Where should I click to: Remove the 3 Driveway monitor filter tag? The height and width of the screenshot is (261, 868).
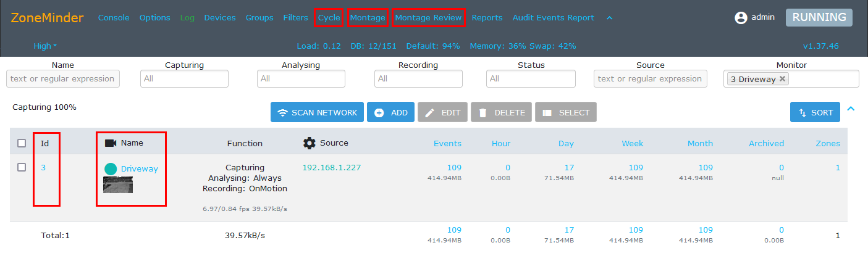(x=782, y=79)
